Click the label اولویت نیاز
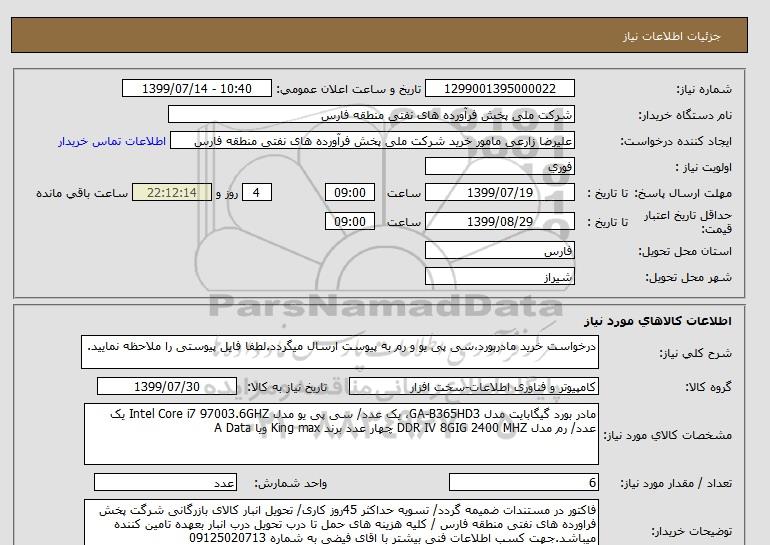This screenshot has width=770, height=545. (x=703, y=167)
